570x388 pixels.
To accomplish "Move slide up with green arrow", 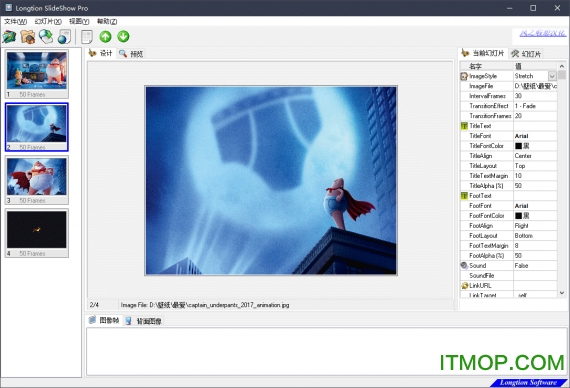I will pos(105,36).
